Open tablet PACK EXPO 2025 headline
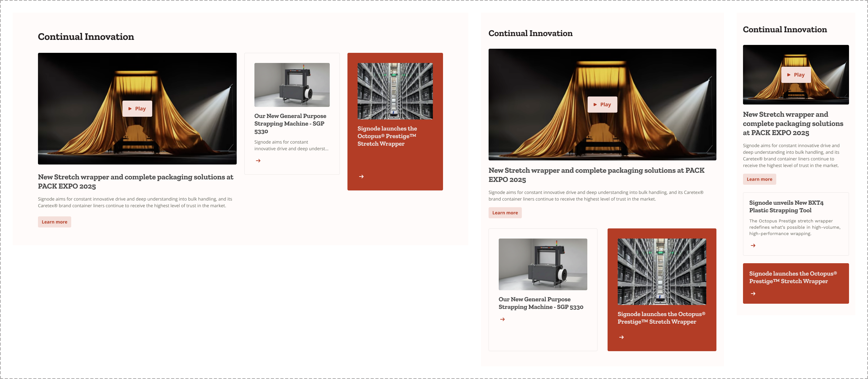868x379 pixels. point(596,175)
